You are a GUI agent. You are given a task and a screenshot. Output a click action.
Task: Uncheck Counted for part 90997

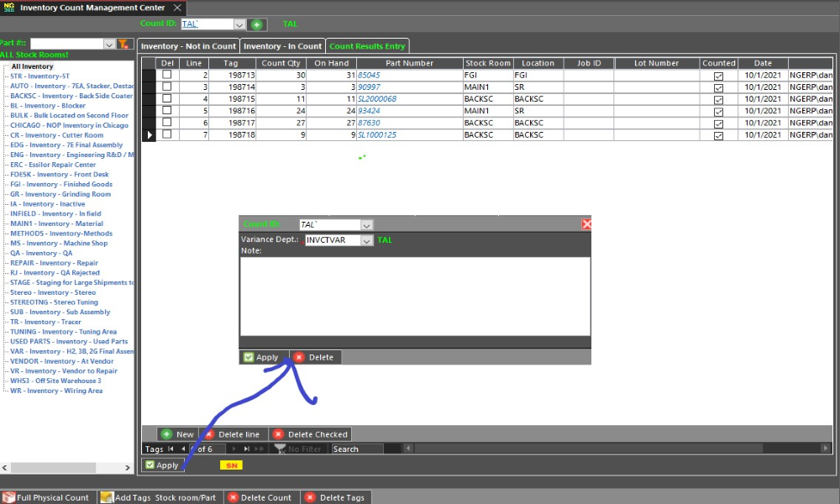point(718,87)
